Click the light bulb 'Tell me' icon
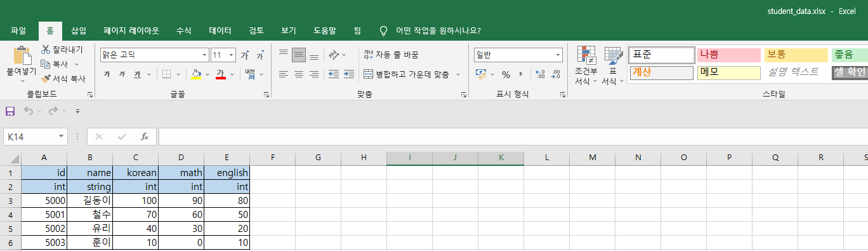 click(383, 31)
